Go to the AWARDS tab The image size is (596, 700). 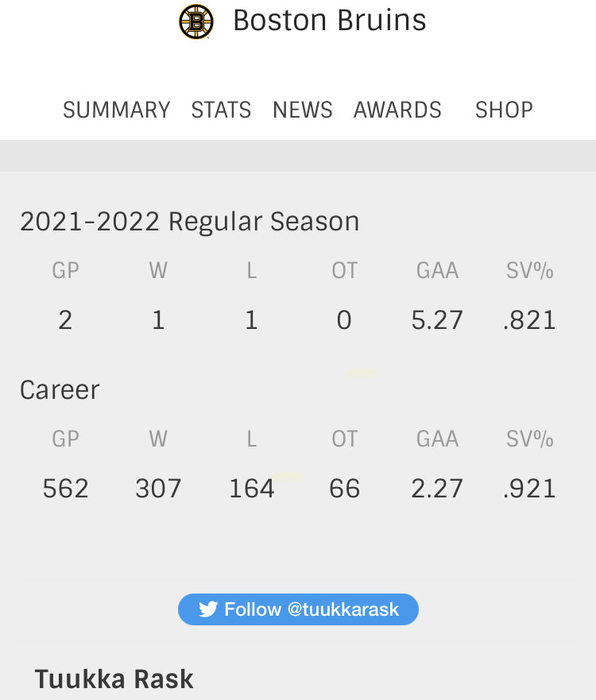tap(397, 110)
